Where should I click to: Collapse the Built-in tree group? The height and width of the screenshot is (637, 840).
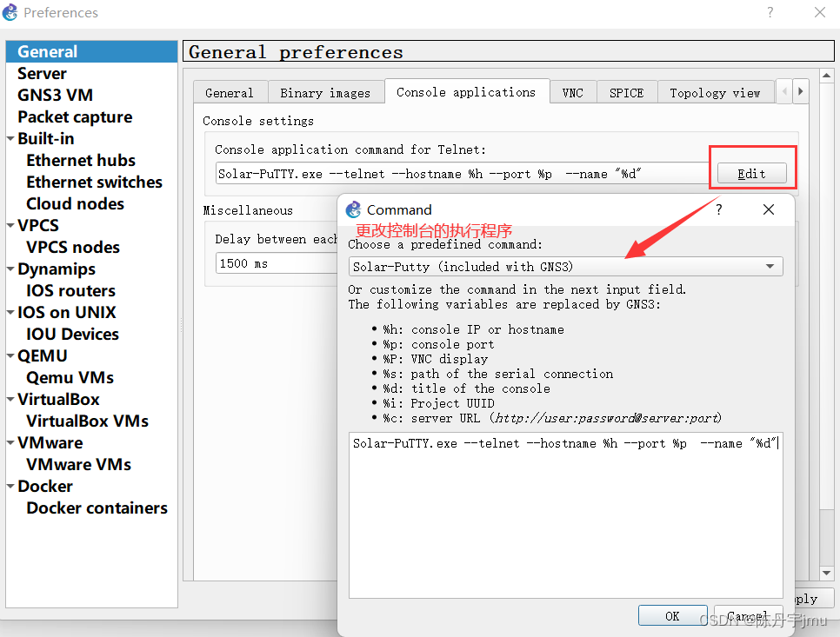(x=10, y=138)
